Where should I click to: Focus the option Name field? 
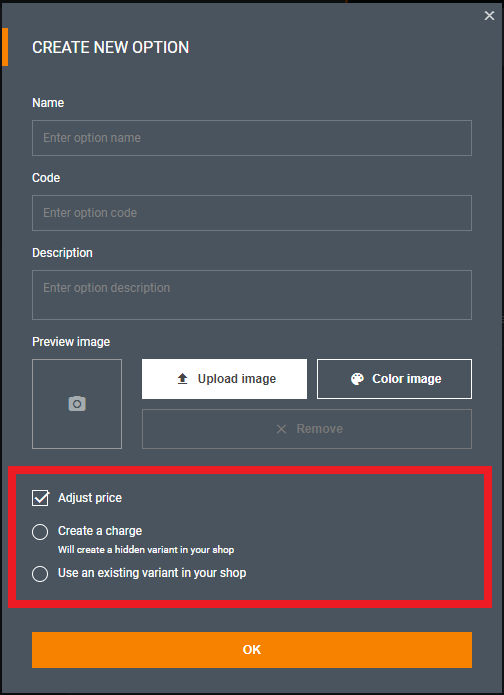click(252, 138)
